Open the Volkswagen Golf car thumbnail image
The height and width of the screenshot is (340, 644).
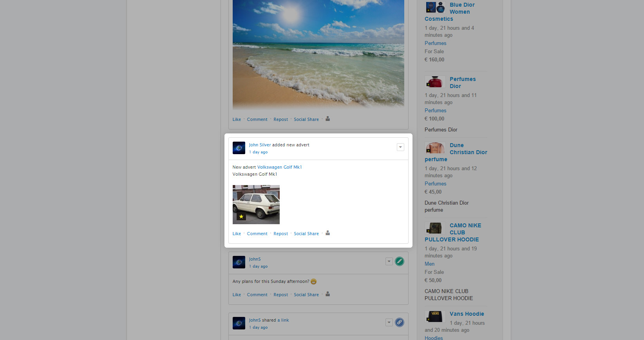coord(256,204)
